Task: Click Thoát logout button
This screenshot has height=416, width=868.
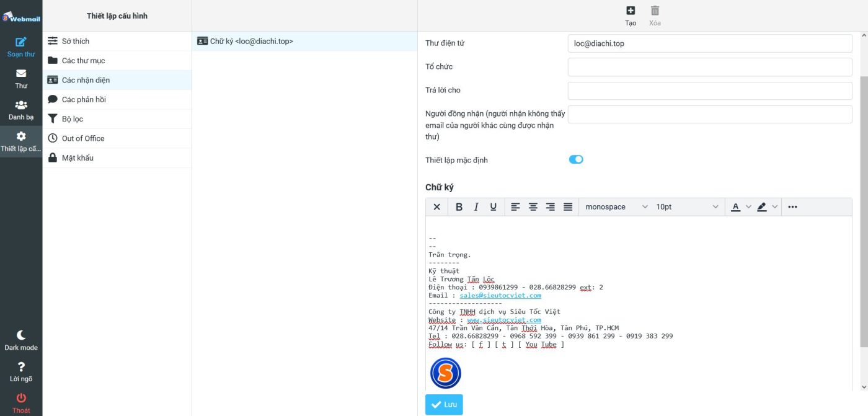Action: [x=21, y=403]
